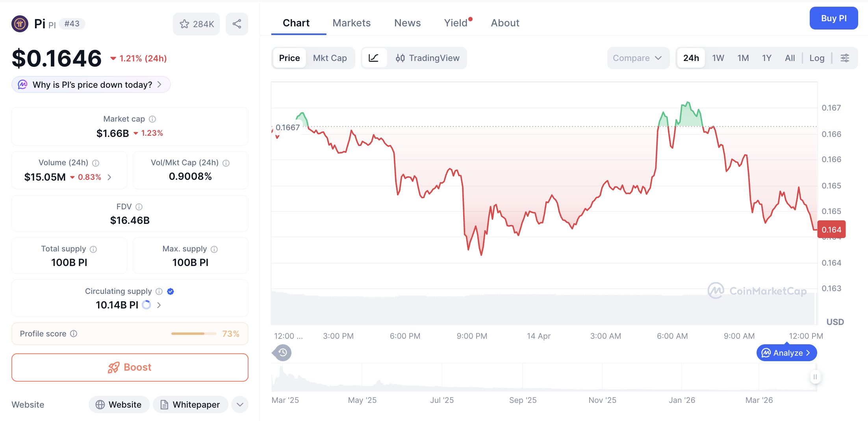Image resolution: width=868 pixels, height=421 pixels.
Task: Switch to TradingView candlestick chart
Action: pyautogui.click(x=428, y=58)
